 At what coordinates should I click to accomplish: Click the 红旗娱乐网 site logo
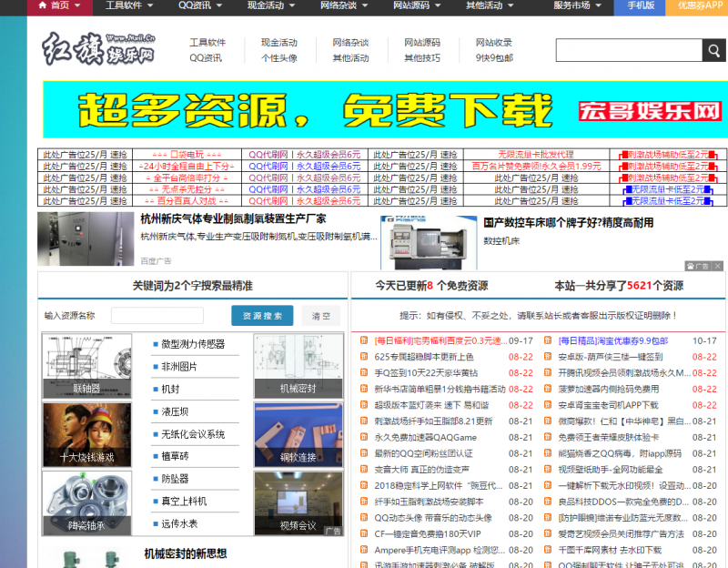(98, 49)
